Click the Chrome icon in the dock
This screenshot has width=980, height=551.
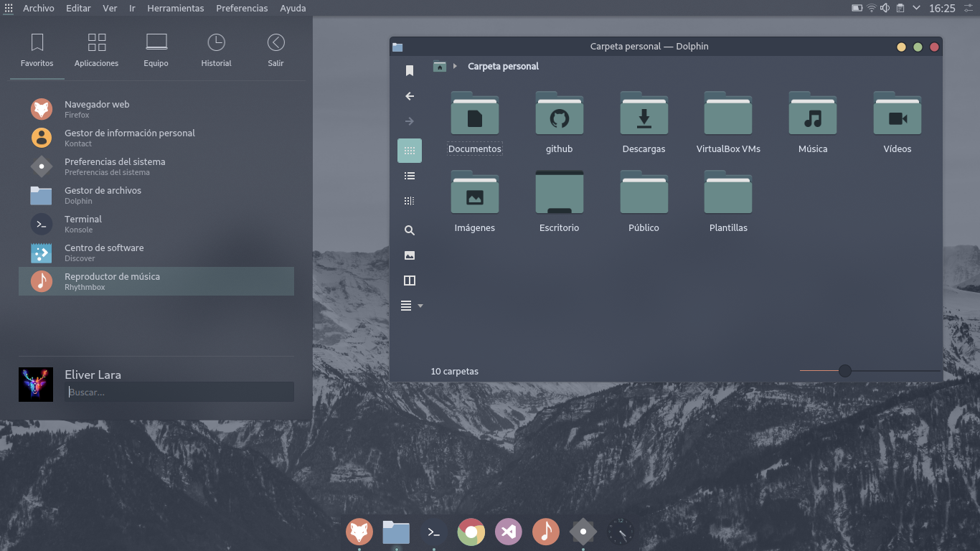471,532
